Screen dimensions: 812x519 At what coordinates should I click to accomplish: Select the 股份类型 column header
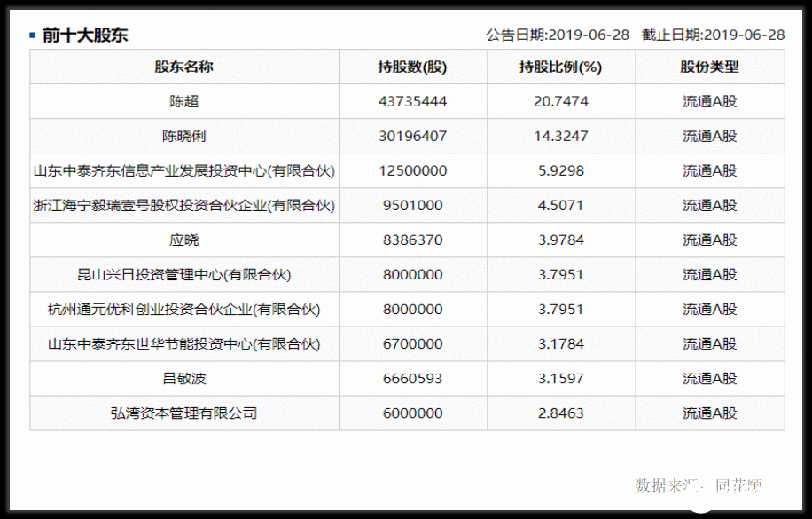709,66
